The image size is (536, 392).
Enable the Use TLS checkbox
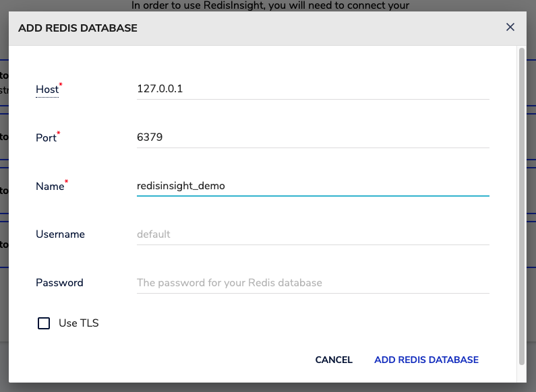pyautogui.click(x=44, y=323)
